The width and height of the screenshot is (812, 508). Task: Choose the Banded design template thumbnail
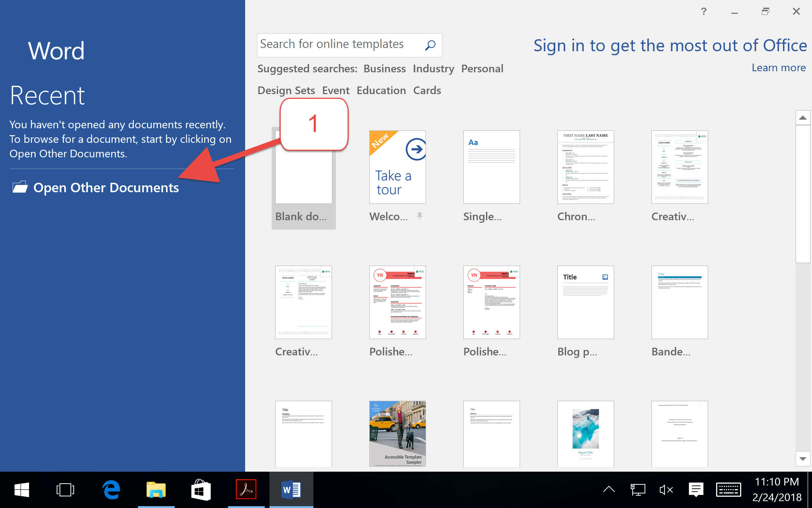[680, 302]
